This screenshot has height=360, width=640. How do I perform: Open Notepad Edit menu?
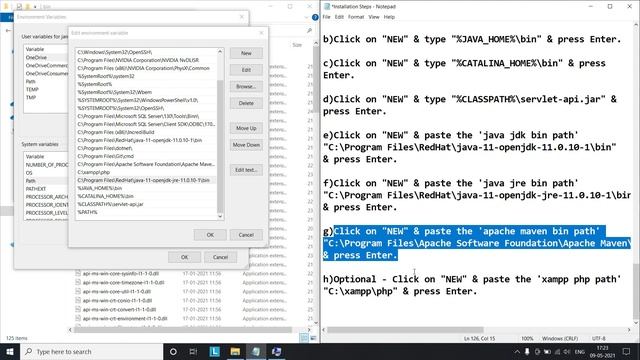339,17
